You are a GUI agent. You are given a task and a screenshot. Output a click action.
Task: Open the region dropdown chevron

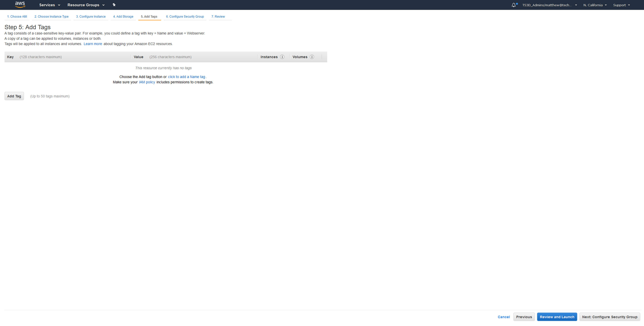click(606, 5)
